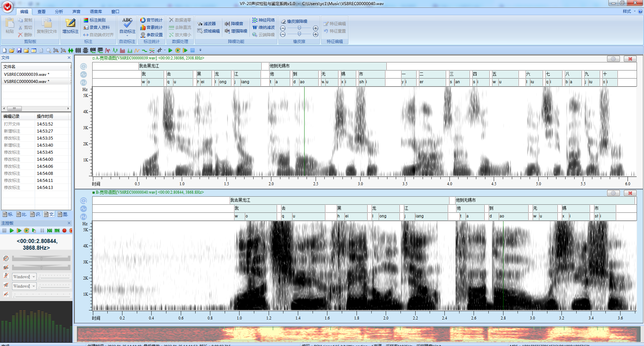
Task: Click the vertical zoom magnifier icon
Action: click(56, 50)
